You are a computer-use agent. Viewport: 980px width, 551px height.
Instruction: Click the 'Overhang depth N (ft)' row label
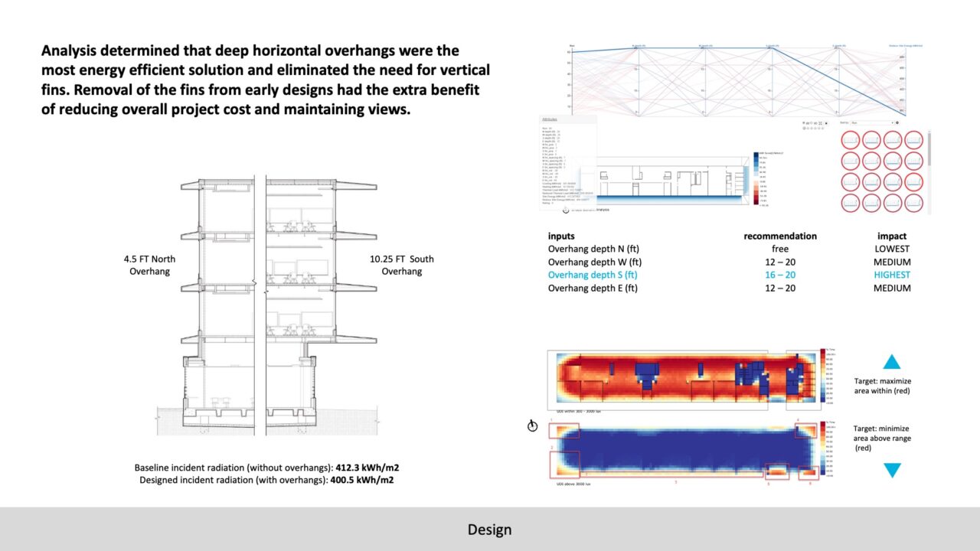pyautogui.click(x=593, y=249)
